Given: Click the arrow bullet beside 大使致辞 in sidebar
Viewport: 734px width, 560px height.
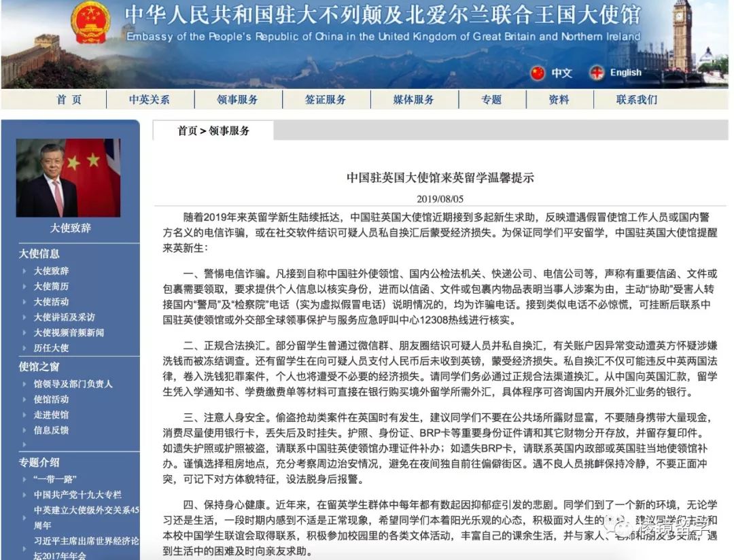Looking at the screenshot, I should (25, 271).
